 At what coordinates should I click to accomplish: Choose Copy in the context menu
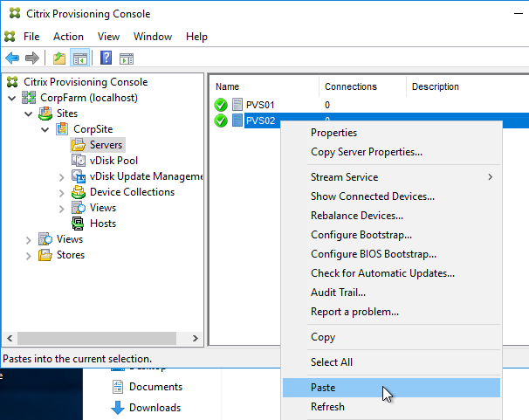pyautogui.click(x=391, y=337)
